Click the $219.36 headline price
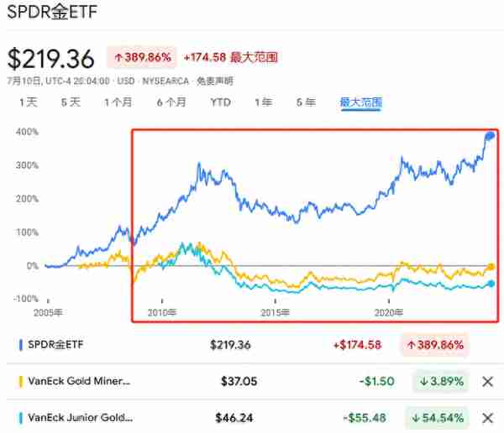This screenshot has height=433, width=504. pos(50,59)
